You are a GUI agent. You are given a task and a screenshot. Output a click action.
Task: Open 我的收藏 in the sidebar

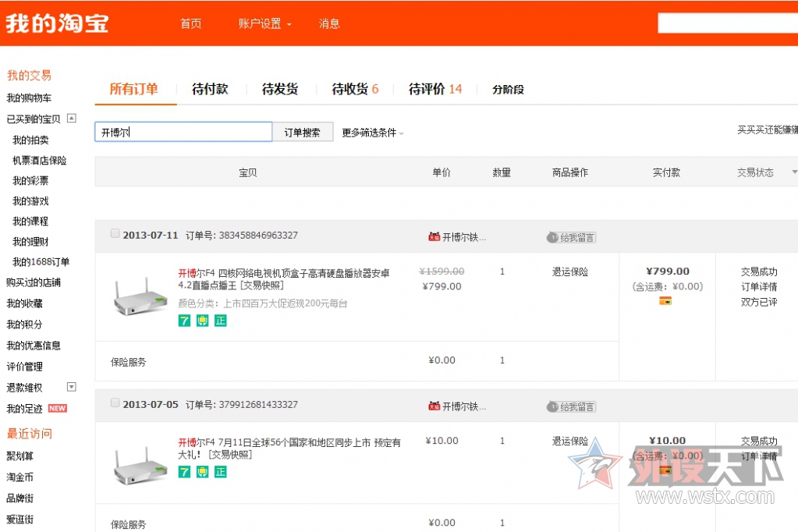(24, 303)
